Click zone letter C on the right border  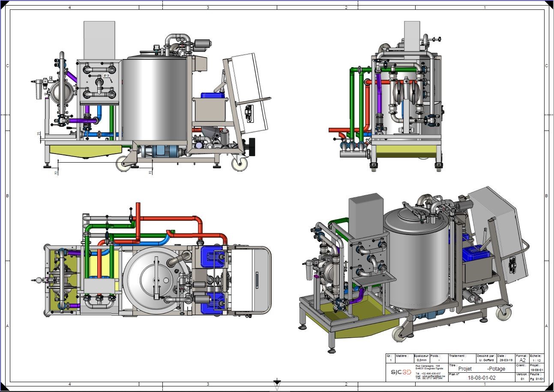[546, 66]
